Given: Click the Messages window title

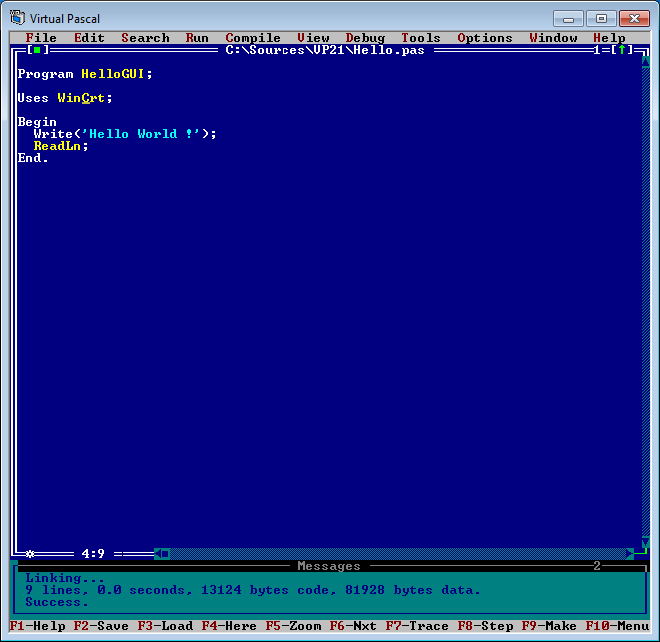Looking at the screenshot, I should pyautogui.click(x=329, y=566).
